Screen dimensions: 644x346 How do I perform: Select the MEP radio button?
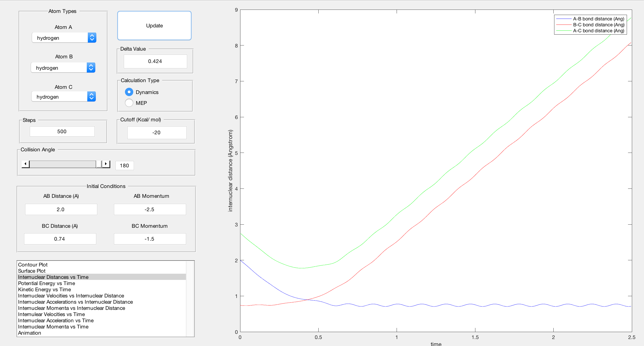point(129,103)
